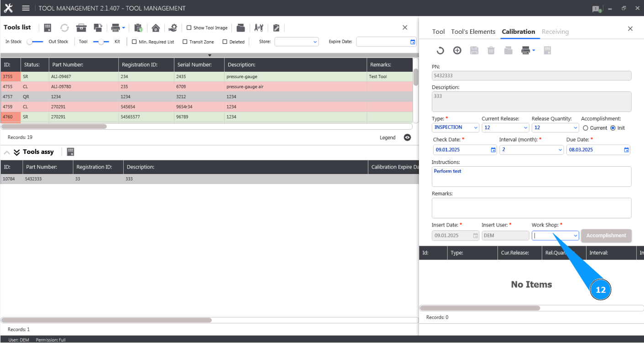Viewport: 644px width, 343px height.
Task: Close the Calibration side panel
Action: [x=630, y=29]
